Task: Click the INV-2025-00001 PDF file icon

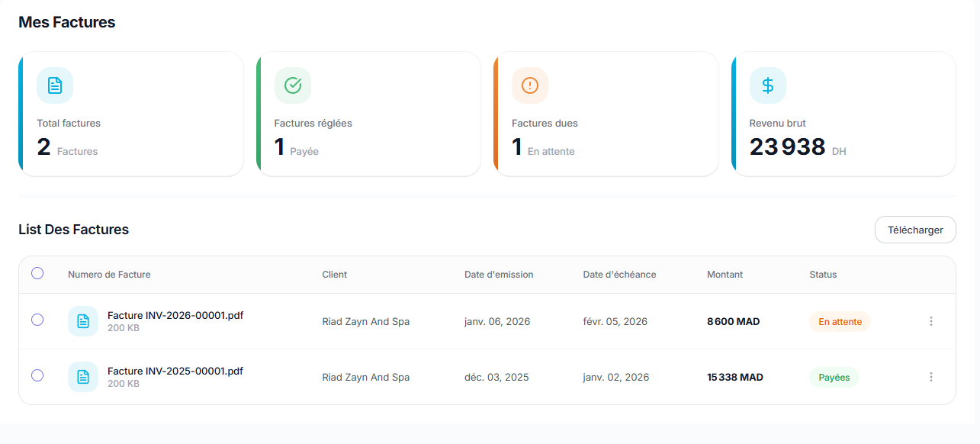Action: point(83,377)
